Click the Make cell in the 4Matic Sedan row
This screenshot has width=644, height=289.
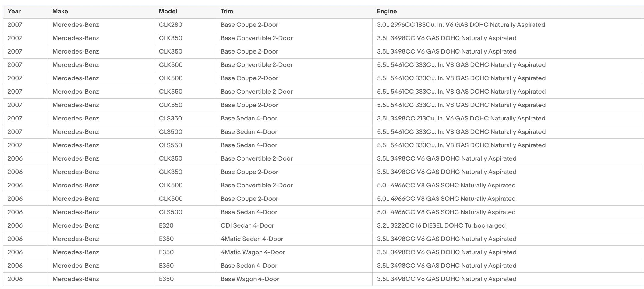[101, 239]
